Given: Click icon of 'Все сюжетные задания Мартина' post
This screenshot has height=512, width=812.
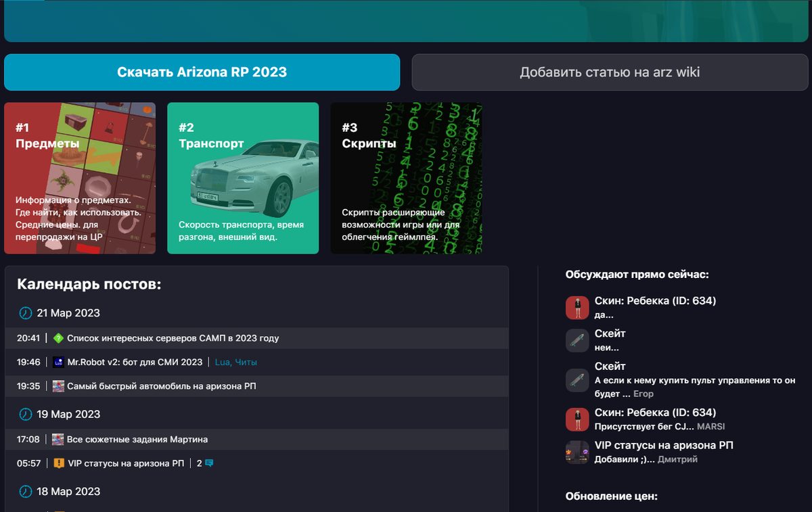Looking at the screenshot, I should click(x=58, y=439).
